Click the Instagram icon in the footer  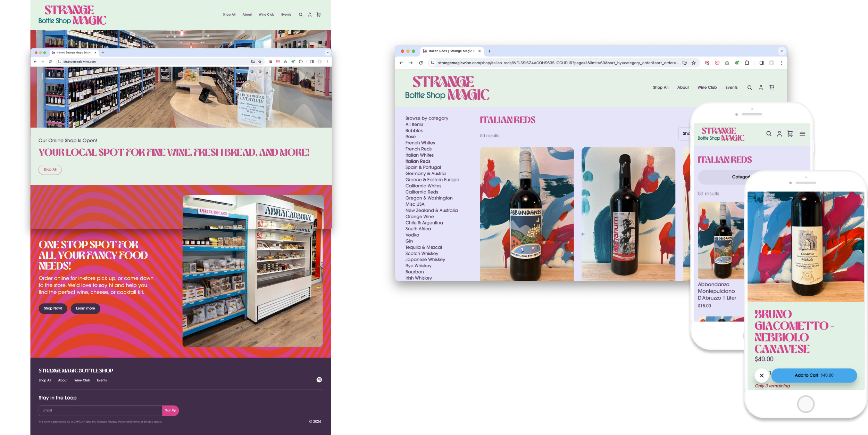coord(319,379)
